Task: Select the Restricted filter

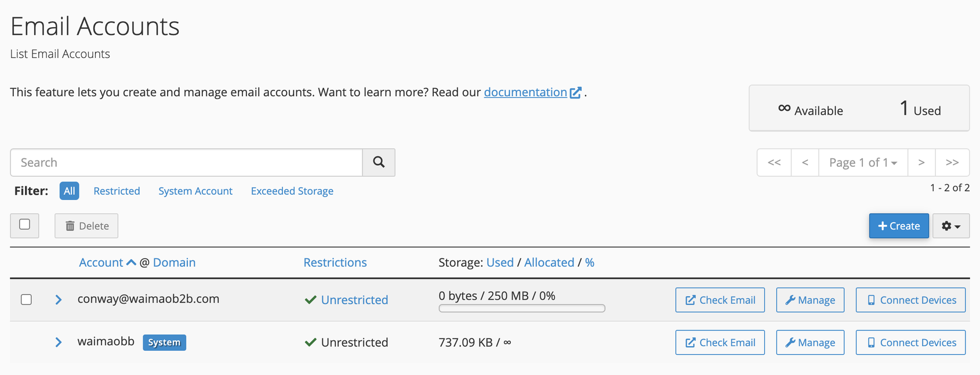Action: 117,191
